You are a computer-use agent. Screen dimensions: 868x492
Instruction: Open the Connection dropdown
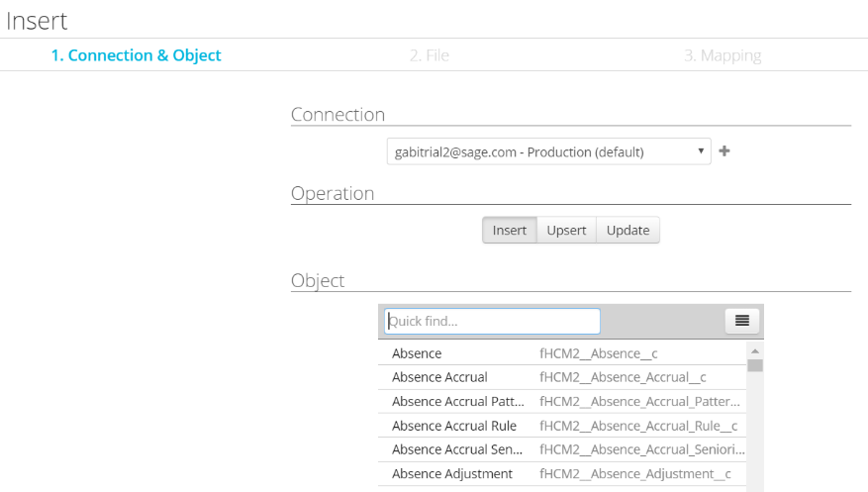pos(547,151)
